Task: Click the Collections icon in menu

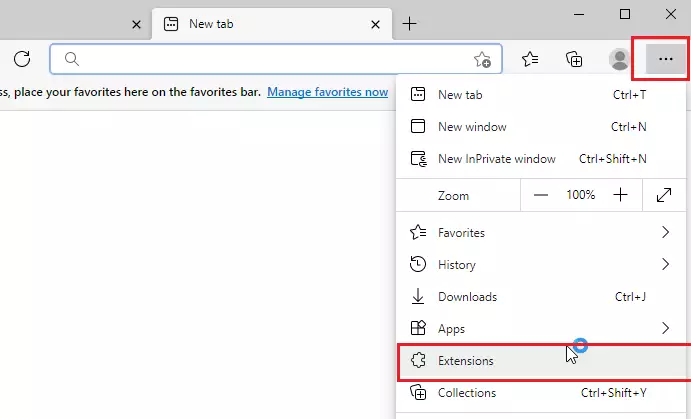Action: click(418, 392)
